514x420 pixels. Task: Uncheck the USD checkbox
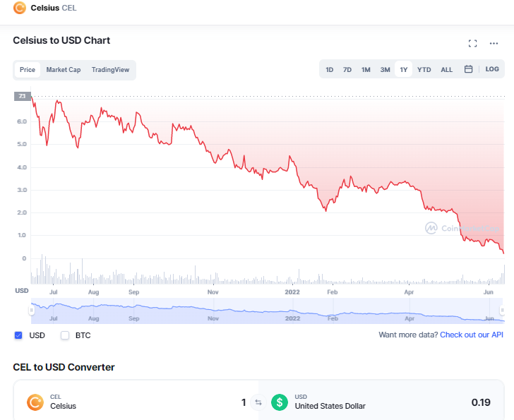pyautogui.click(x=19, y=335)
